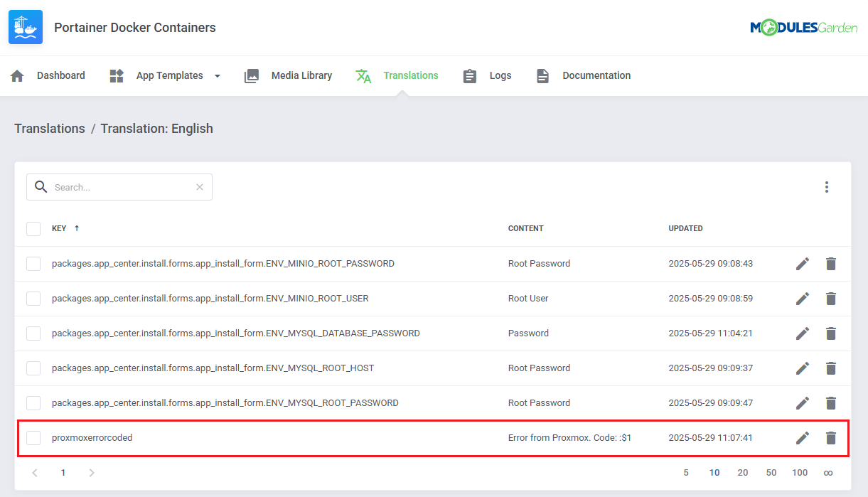Click the Portainer Docker Containers app logo
Image resolution: width=868 pixels, height=497 pixels.
(x=26, y=28)
